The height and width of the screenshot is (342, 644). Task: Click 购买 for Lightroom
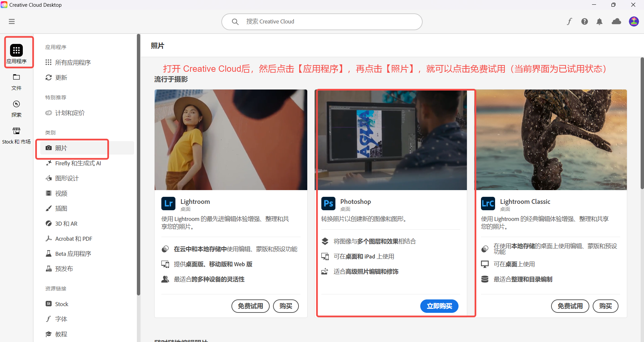point(286,306)
